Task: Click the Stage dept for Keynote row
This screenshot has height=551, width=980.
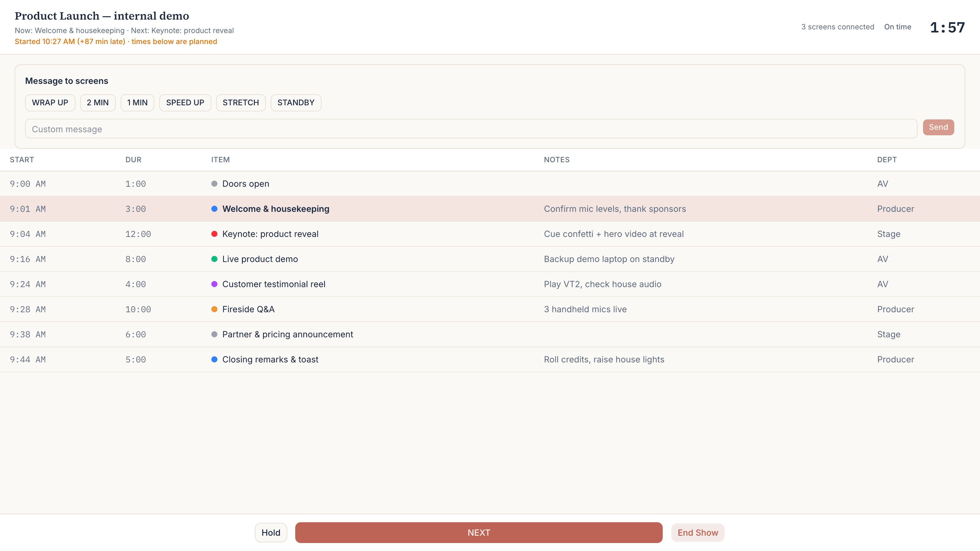Action: pyautogui.click(x=889, y=234)
